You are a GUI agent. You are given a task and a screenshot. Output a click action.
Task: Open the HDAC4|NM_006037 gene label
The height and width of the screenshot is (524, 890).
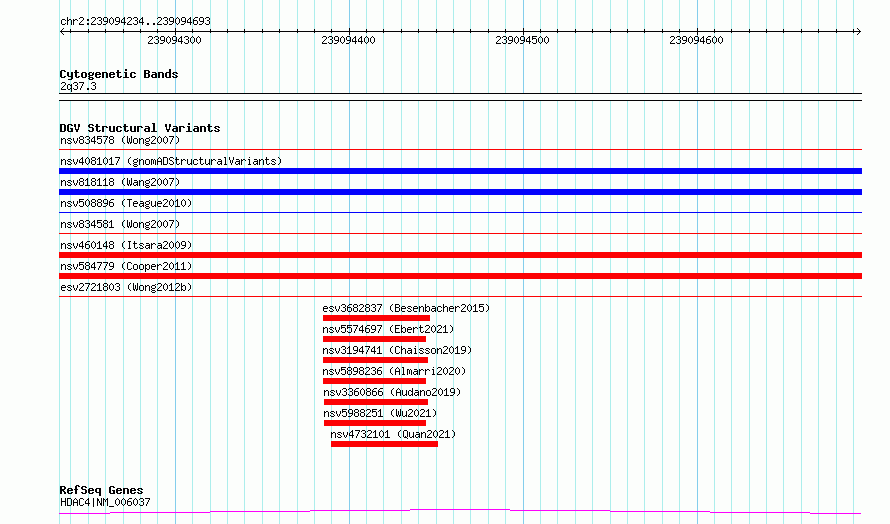pyautogui.click(x=105, y=502)
